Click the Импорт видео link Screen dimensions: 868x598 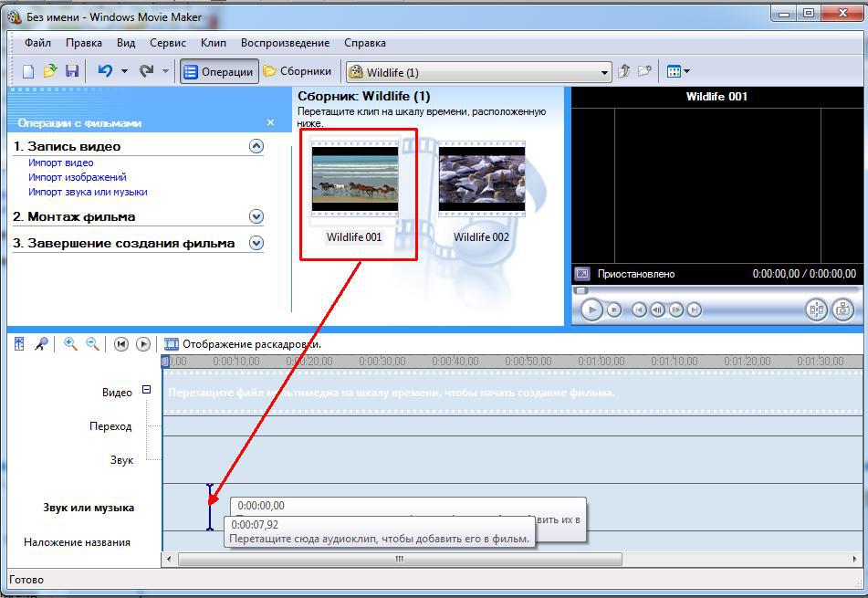pos(61,163)
